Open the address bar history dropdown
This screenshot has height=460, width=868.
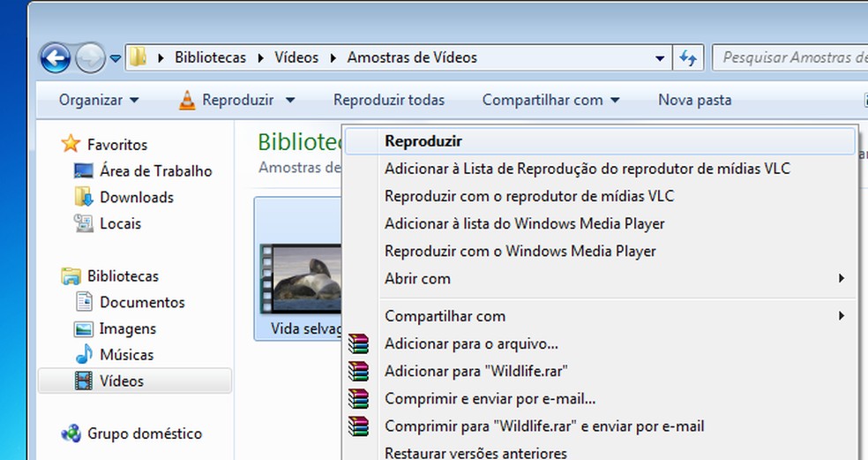click(660, 57)
